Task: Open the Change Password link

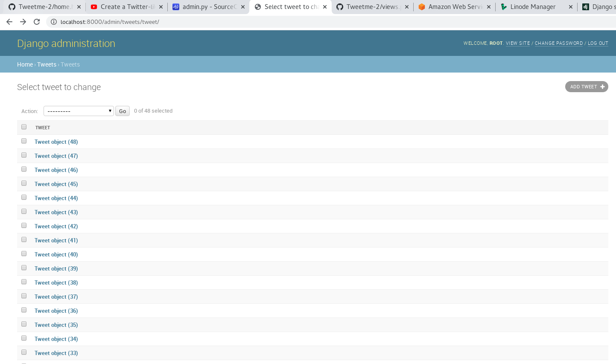Action: click(559, 44)
